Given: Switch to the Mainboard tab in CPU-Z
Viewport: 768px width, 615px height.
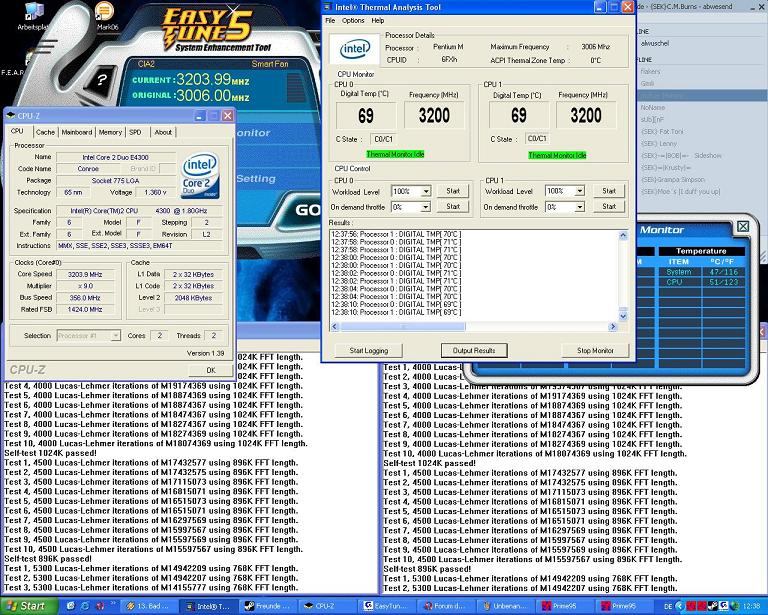Looking at the screenshot, I should click(x=77, y=132).
